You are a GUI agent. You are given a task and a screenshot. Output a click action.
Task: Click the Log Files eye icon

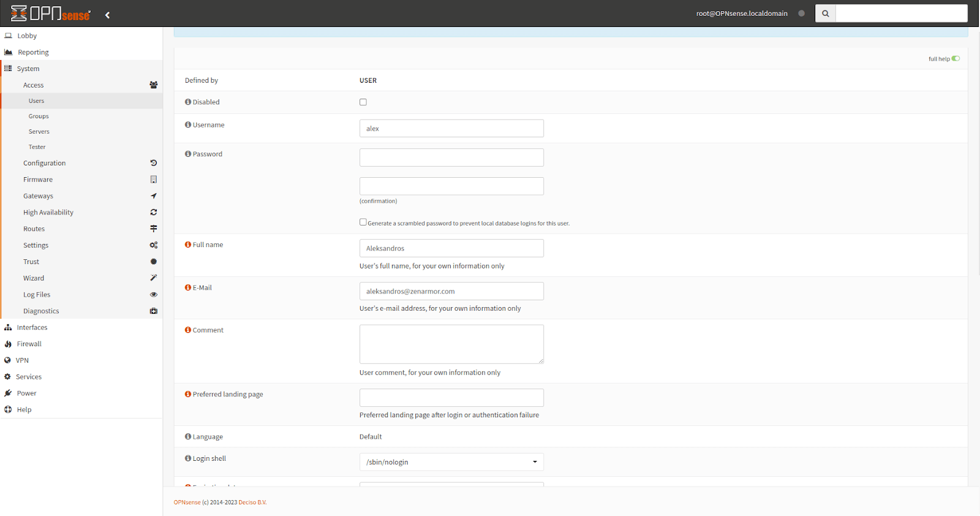point(153,295)
